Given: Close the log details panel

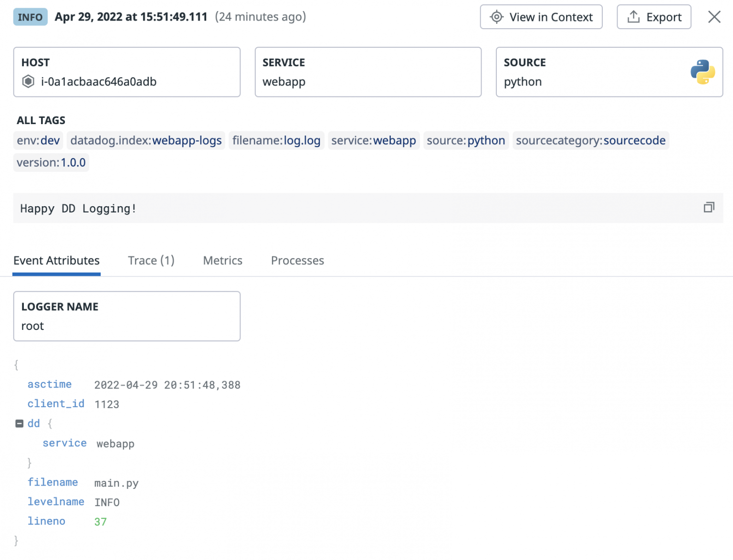Looking at the screenshot, I should [x=714, y=17].
